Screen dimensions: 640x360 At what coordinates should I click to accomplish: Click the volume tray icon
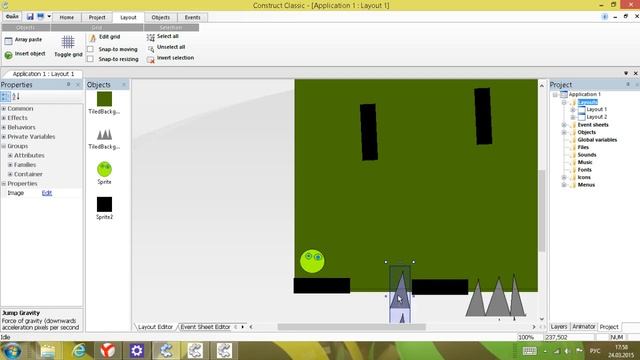pos(567,351)
